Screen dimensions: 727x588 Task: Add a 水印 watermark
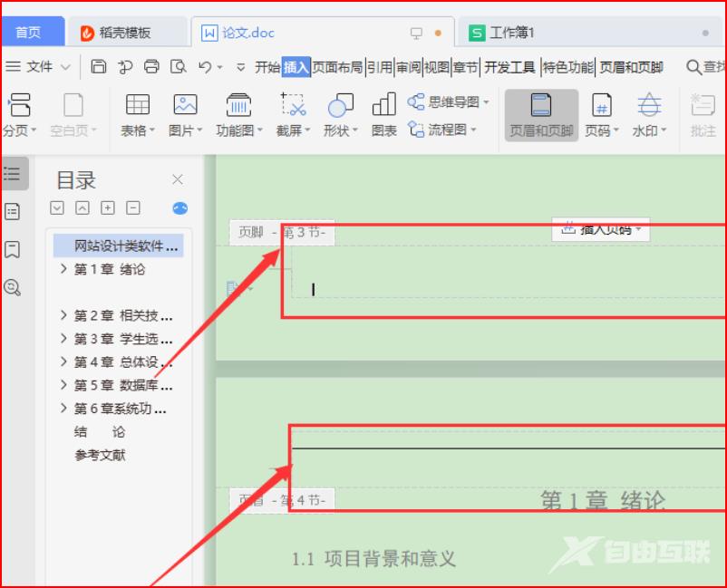click(649, 115)
